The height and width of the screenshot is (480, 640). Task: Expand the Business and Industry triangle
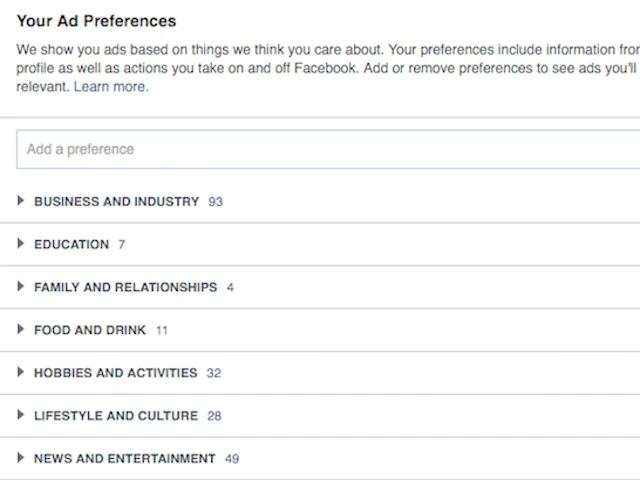coord(21,201)
